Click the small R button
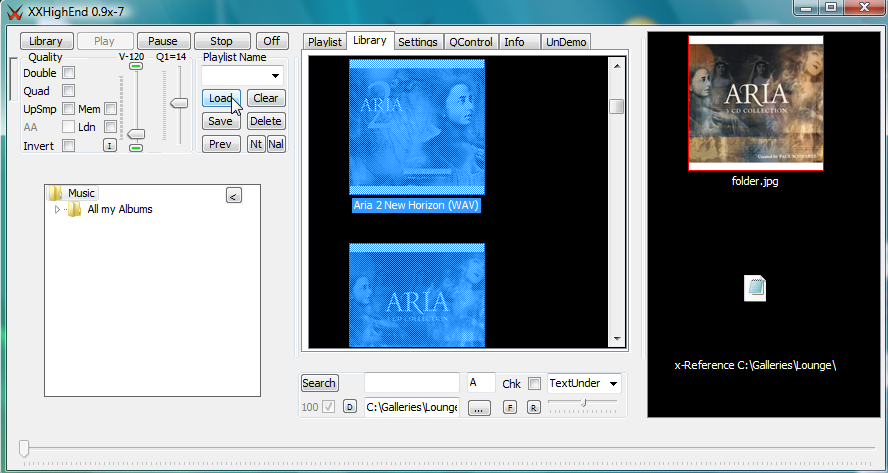 pos(533,407)
